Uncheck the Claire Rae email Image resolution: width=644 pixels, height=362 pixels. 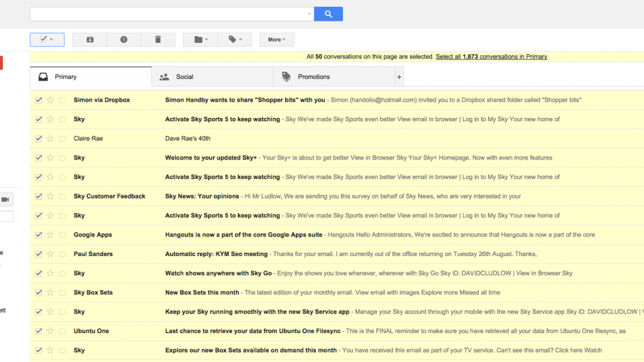coord(39,138)
